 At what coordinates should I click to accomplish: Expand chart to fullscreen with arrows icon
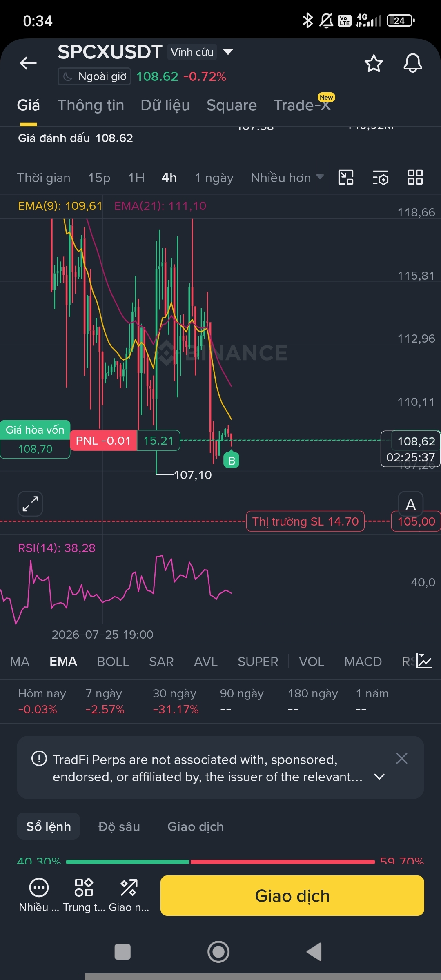(x=30, y=504)
